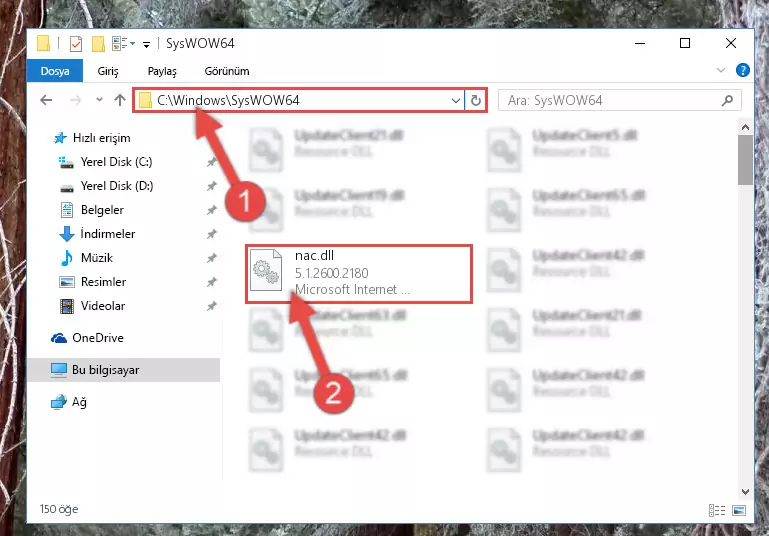Image resolution: width=769 pixels, height=536 pixels.
Task: Click the OneDrive cloud icon
Action: [59, 338]
